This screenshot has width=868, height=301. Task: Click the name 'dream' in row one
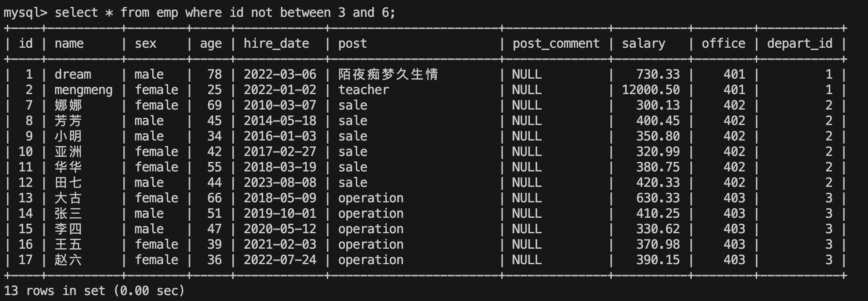tap(73, 75)
